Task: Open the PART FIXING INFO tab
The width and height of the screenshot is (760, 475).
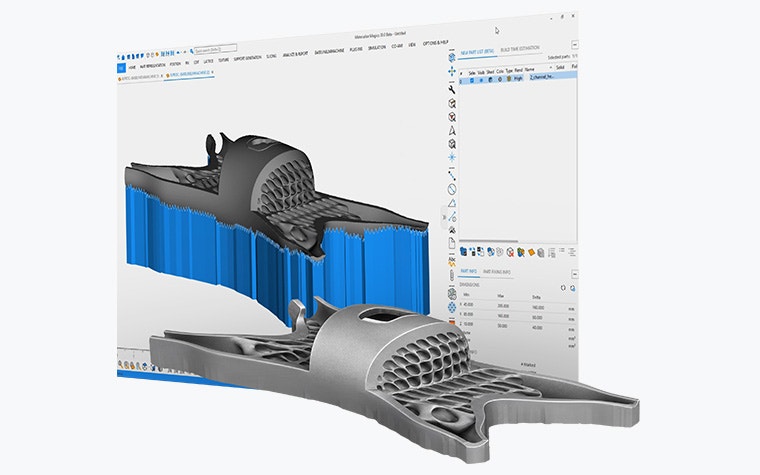Action: (x=497, y=272)
